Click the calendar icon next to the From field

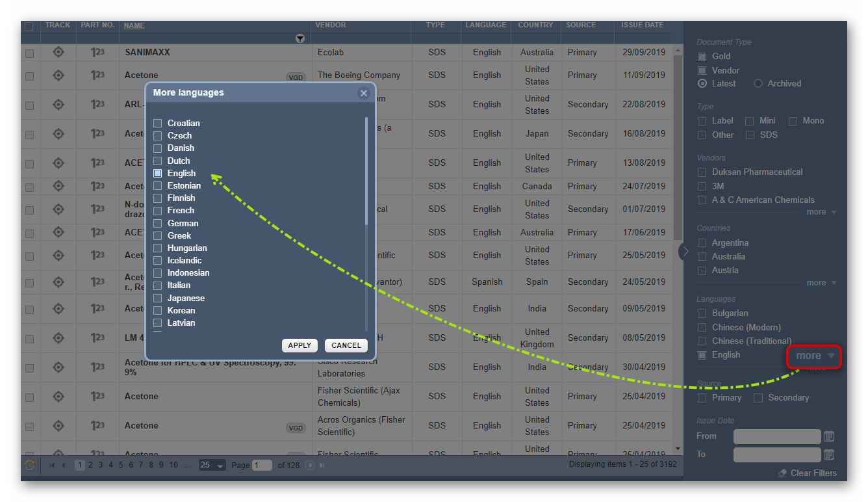pos(829,436)
